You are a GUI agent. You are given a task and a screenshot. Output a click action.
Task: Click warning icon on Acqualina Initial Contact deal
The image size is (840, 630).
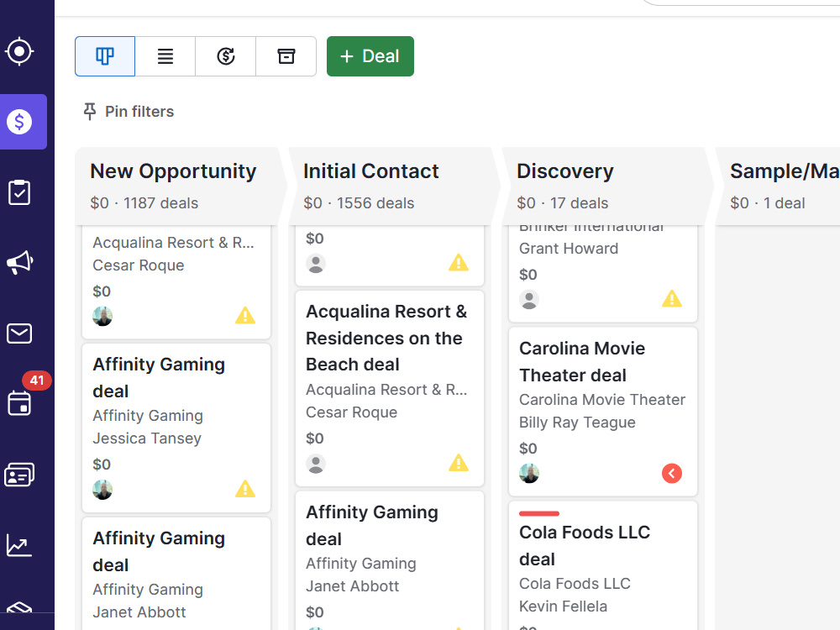458,462
